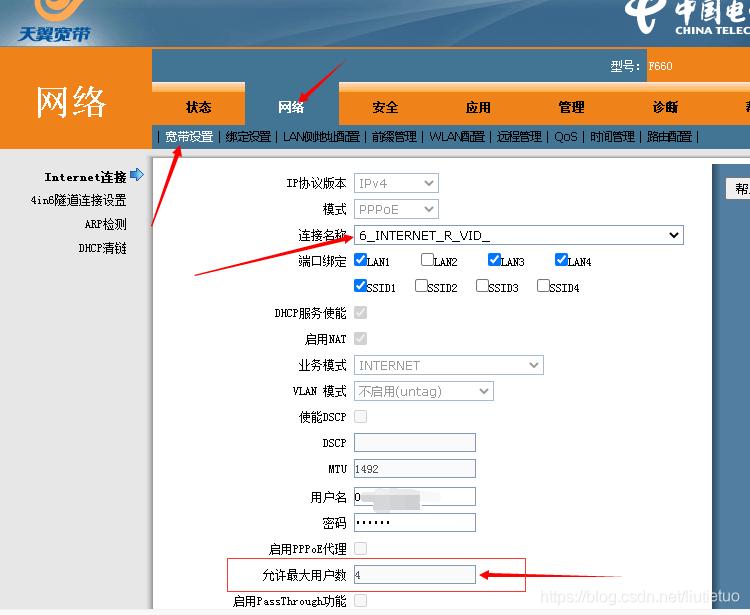Toggle the 启用NAT checkbox
This screenshot has height=615, width=750.
click(360, 339)
